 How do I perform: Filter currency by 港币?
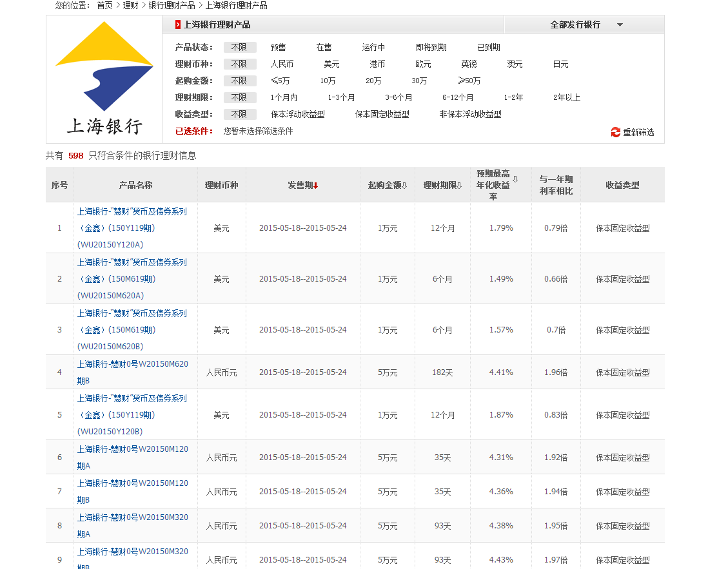point(377,64)
